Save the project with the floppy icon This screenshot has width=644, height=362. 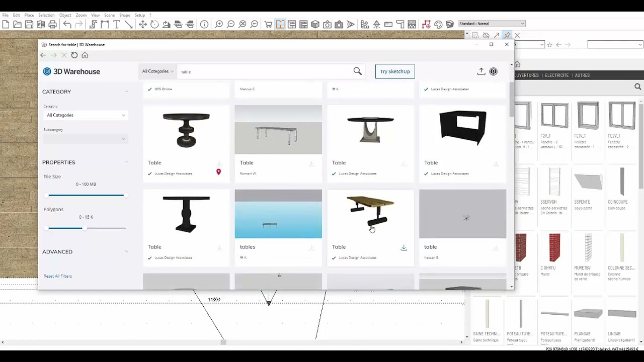(x=29, y=24)
